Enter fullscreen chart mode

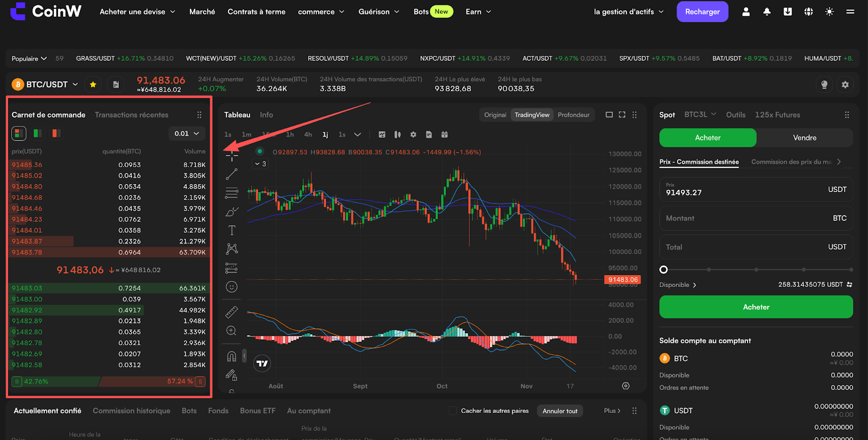622,115
